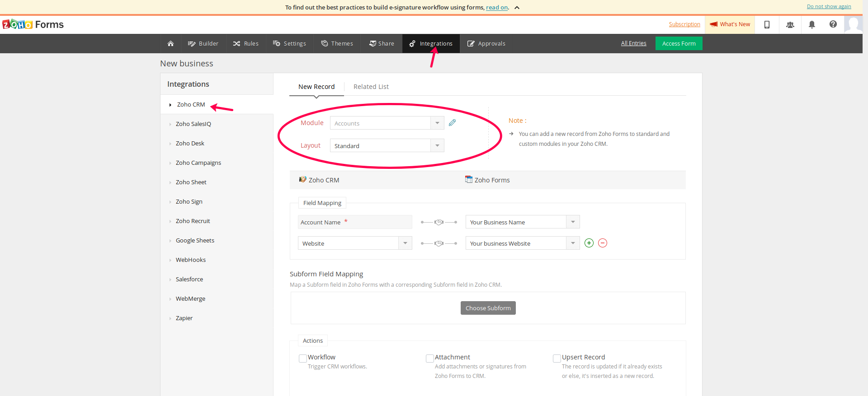Open the Layout dropdown showing Standard

(387, 145)
